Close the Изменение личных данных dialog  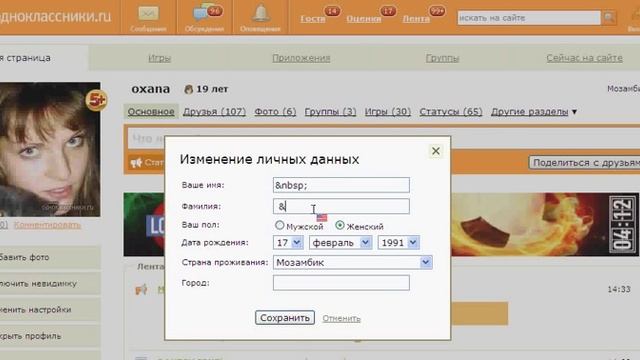[436, 151]
